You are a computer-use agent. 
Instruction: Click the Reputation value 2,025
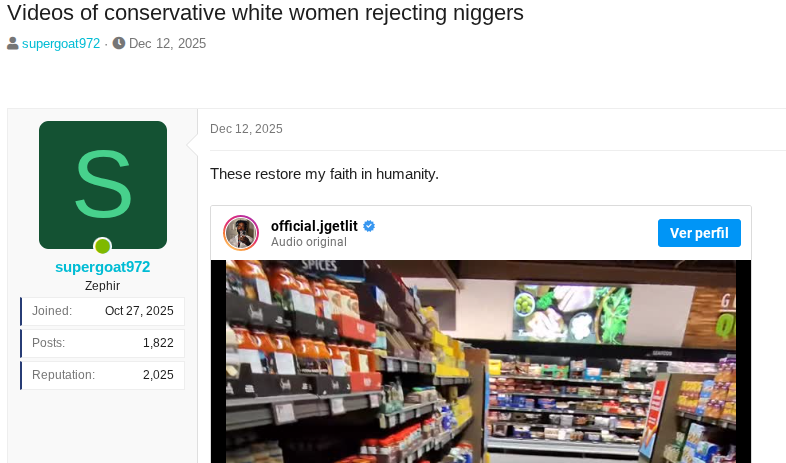tap(158, 375)
